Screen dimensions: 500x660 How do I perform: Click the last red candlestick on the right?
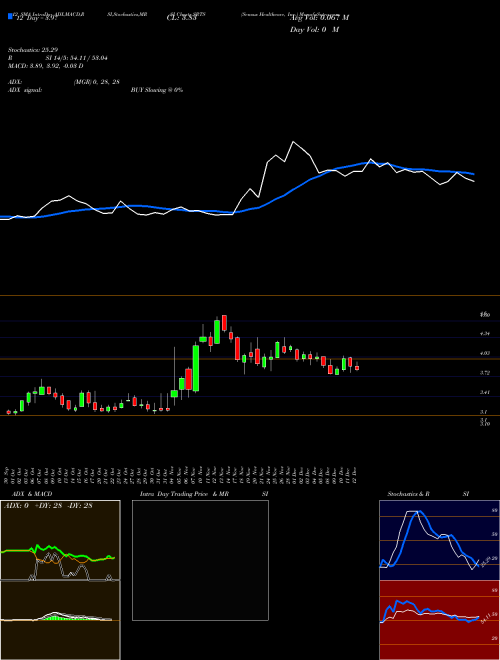pos(357,368)
